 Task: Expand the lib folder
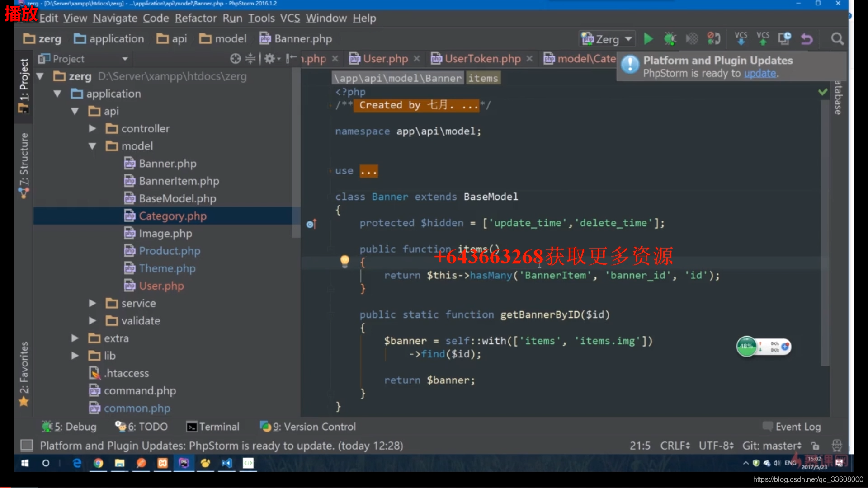click(x=75, y=356)
